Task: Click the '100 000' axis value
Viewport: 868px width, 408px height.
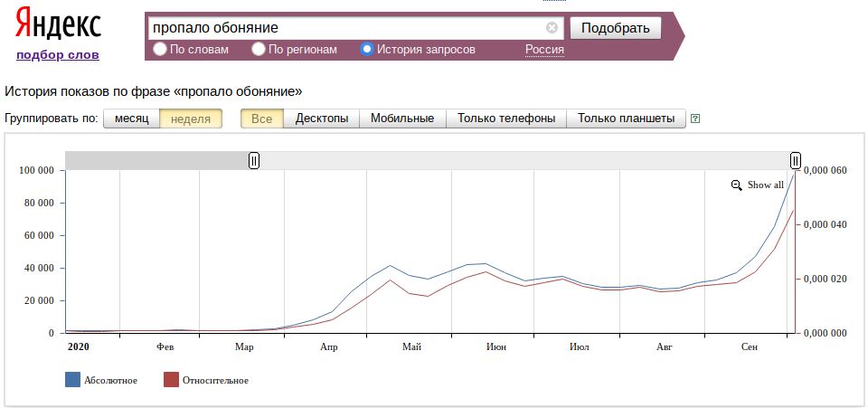Action: pyautogui.click(x=36, y=170)
